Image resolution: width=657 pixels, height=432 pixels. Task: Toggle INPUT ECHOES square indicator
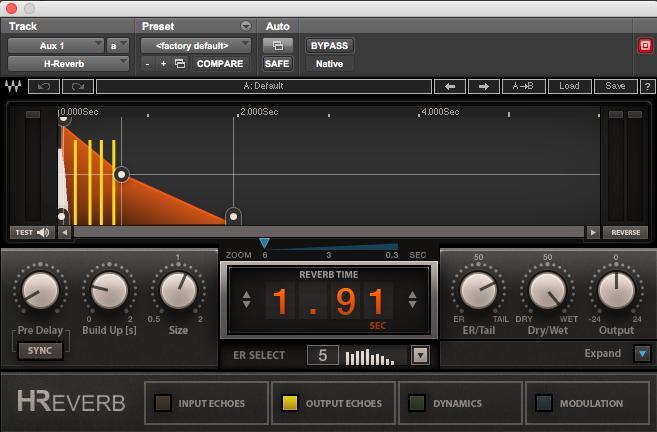[x=163, y=403]
